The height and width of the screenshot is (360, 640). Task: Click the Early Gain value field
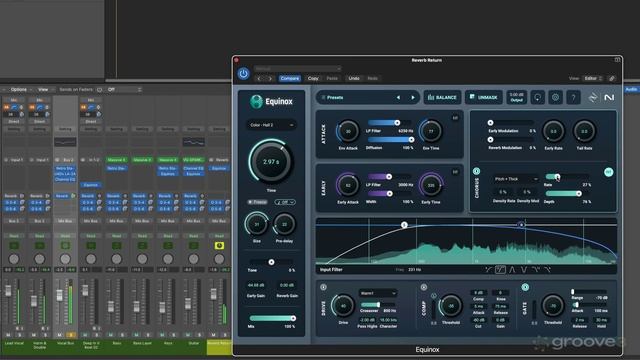(x=256, y=285)
